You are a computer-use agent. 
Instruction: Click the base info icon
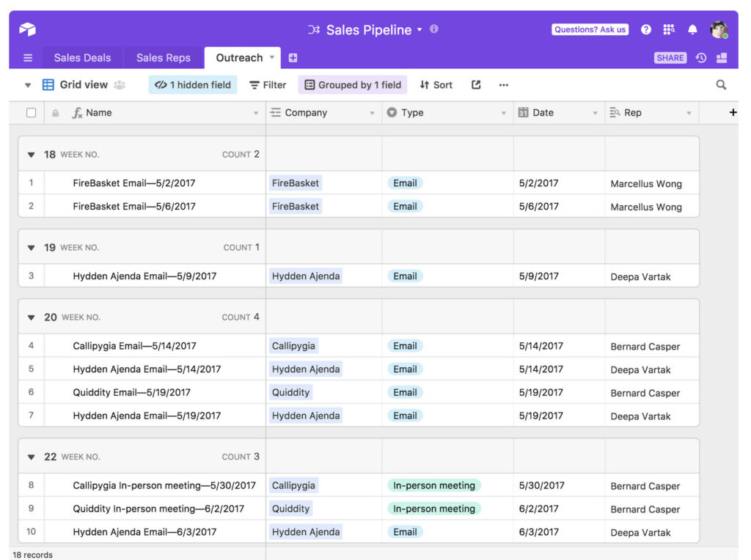[x=434, y=29]
